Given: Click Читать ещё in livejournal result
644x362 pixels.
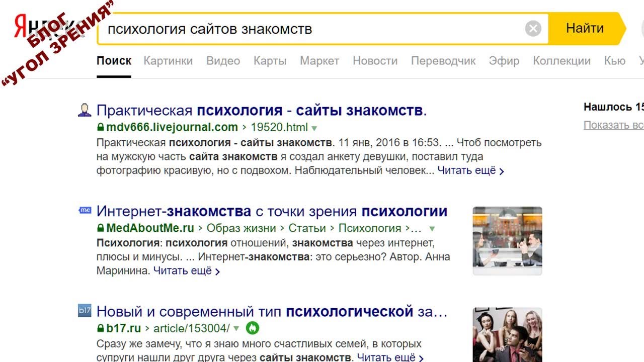Looking at the screenshot, I should point(470,170).
